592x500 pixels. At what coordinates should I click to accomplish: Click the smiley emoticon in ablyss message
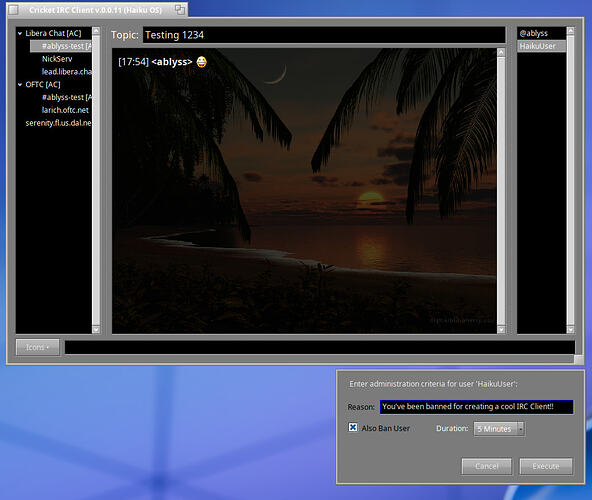pyautogui.click(x=202, y=62)
